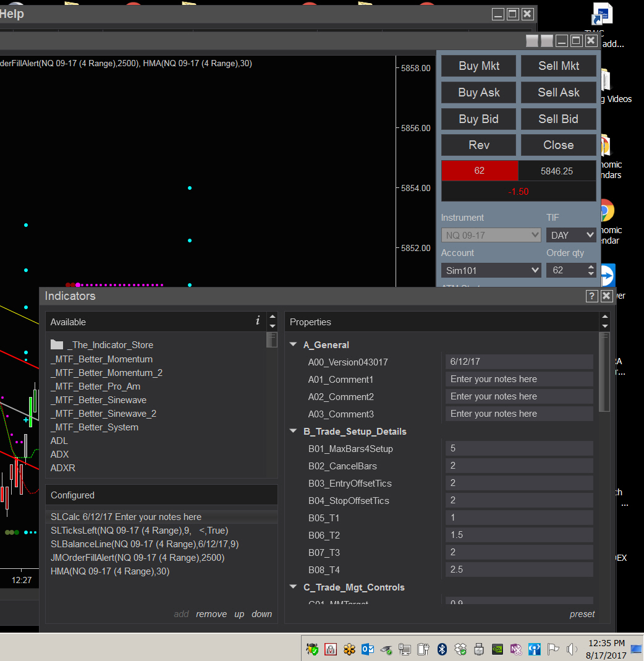Select _MTF_Better_Sinewave_2 in Available list
This screenshot has width=644, height=661.
(x=103, y=414)
